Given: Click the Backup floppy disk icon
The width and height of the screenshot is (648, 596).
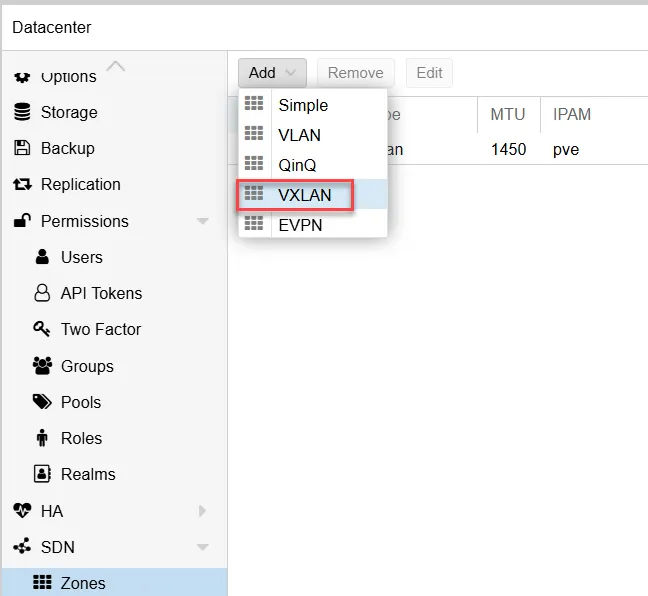Looking at the screenshot, I should (22, 148).
